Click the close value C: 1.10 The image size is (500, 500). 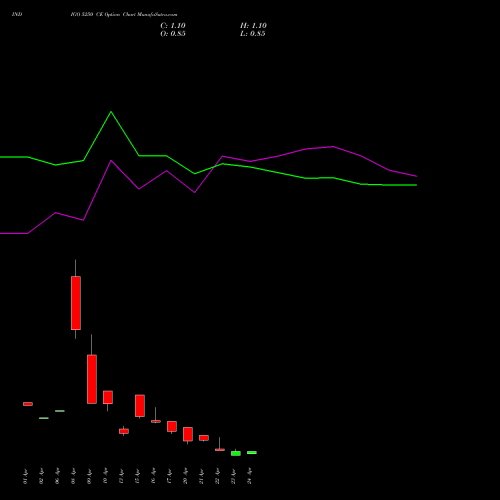click(173, 26)
